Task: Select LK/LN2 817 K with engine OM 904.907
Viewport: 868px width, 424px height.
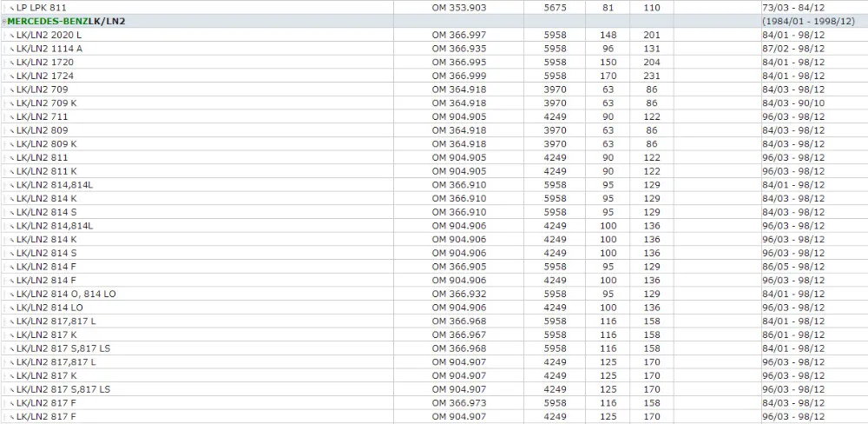Action: coord(47,376)
